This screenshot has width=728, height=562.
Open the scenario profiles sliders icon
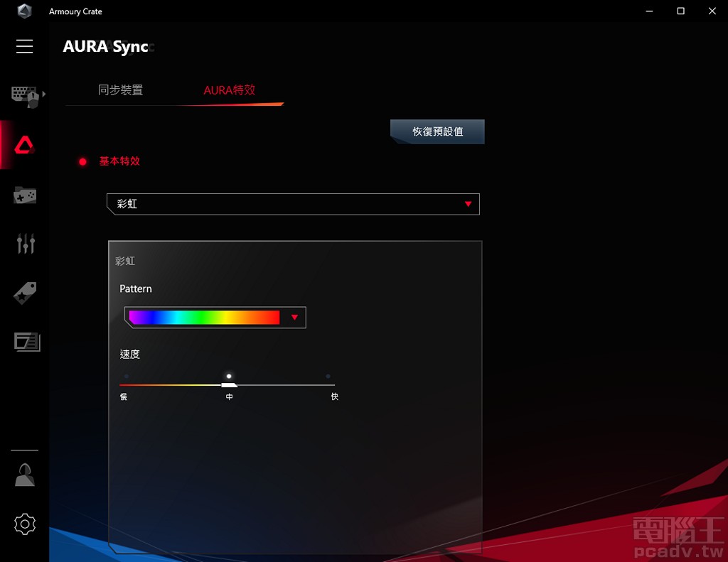[23, 243]
